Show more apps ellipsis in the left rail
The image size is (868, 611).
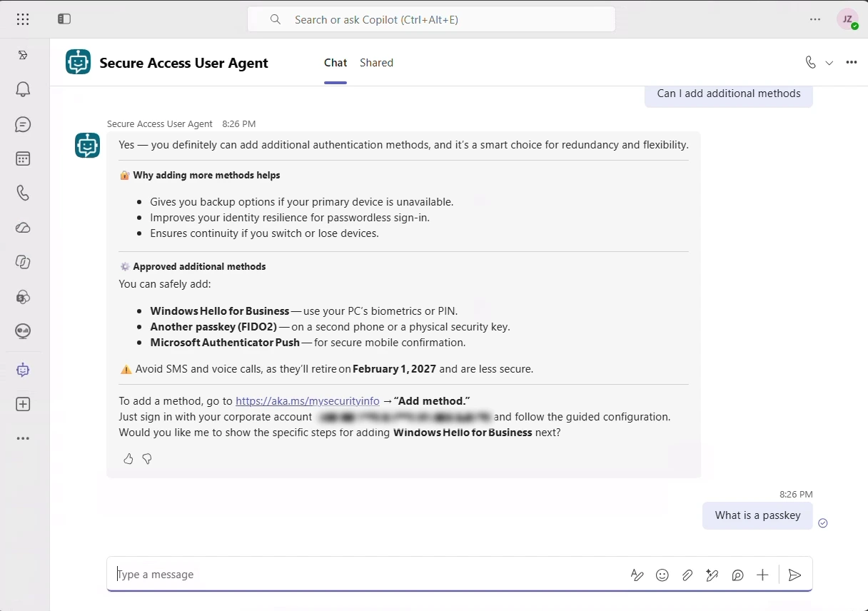[x=23, y=438]
